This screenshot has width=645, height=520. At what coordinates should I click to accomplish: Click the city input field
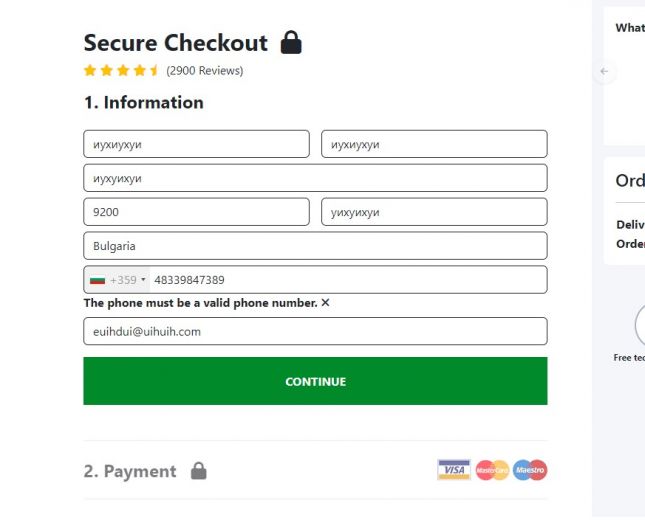[434, 212]
